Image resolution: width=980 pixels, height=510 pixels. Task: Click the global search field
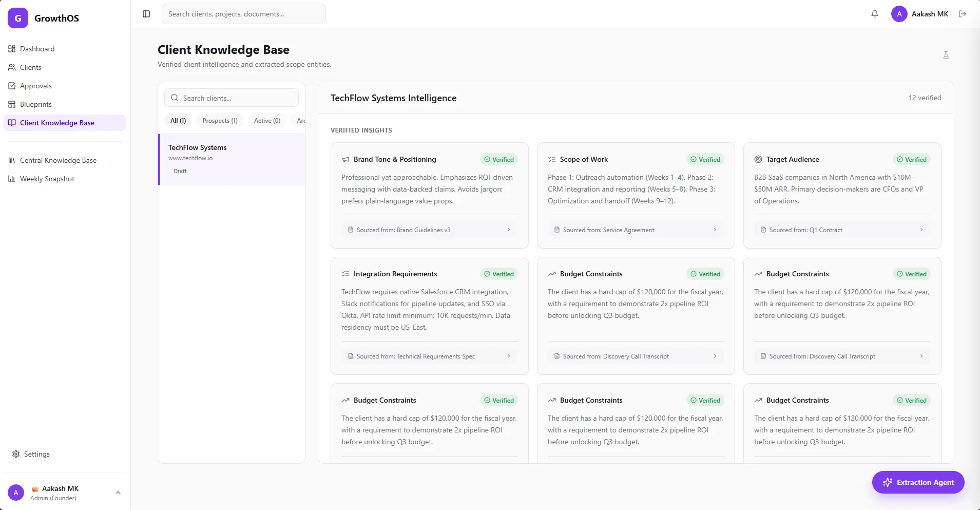click(244, 14)
